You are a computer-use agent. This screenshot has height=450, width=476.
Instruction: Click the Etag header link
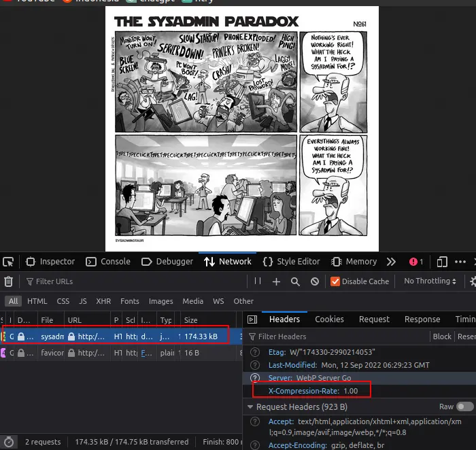tap(277, 352)
